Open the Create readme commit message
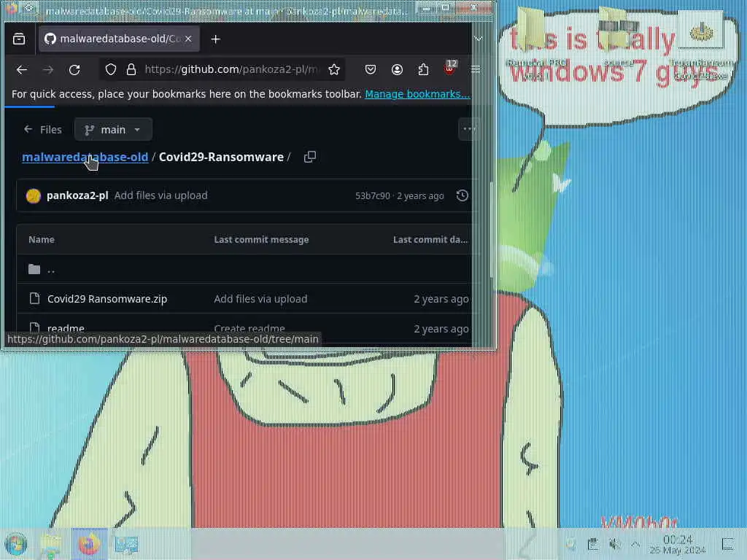Screen dimensions: 747x560 pos(249,328)
